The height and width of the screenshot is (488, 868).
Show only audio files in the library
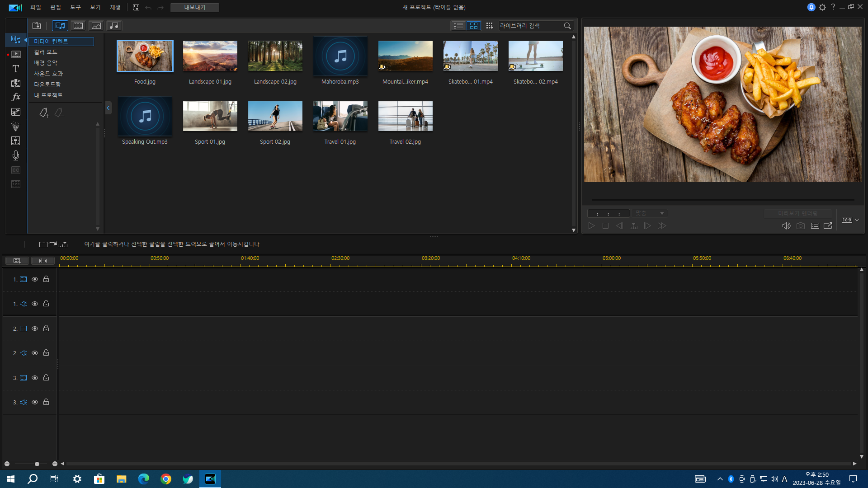[114, 26]
